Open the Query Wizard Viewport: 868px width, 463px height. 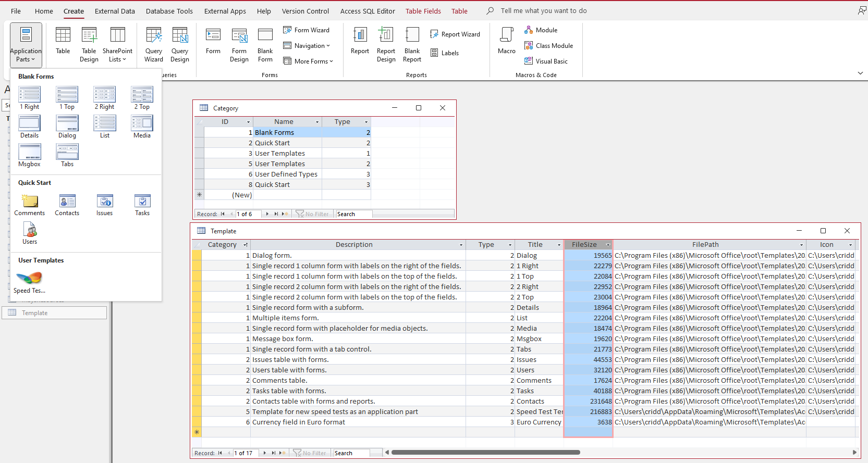154,45
